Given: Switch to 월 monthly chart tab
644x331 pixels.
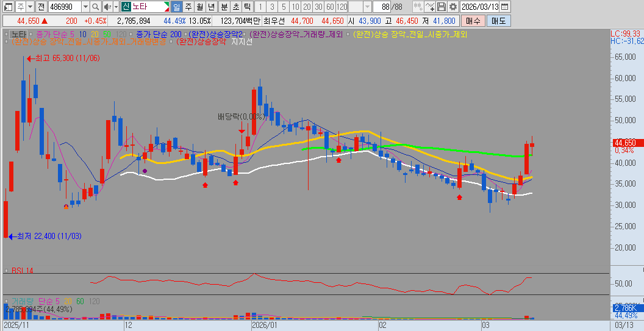Looking at the screenshot, I should [x=199, y=7].
